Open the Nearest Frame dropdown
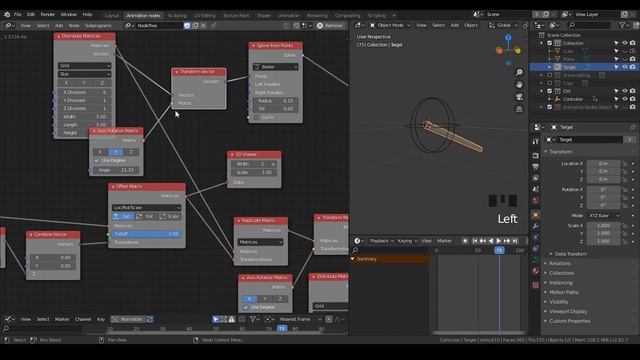The height and width of the screenshot is (360, 640). click(299, 319)
